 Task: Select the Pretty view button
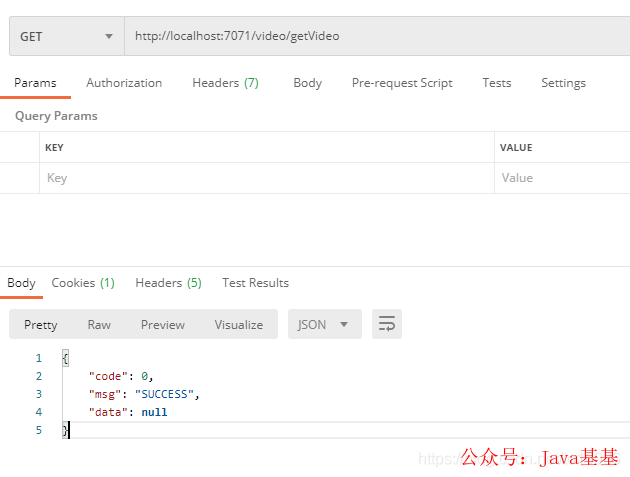(41, 324)
